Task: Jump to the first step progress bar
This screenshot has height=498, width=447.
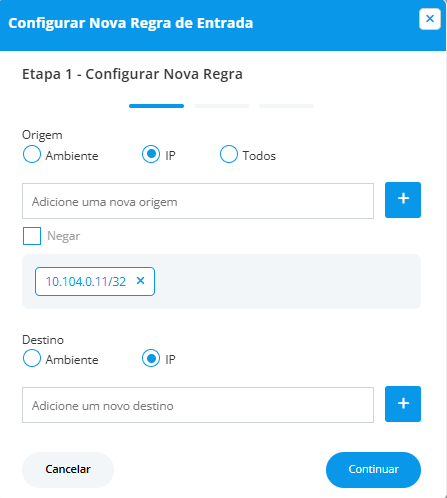Action: [x=156, y=106]
